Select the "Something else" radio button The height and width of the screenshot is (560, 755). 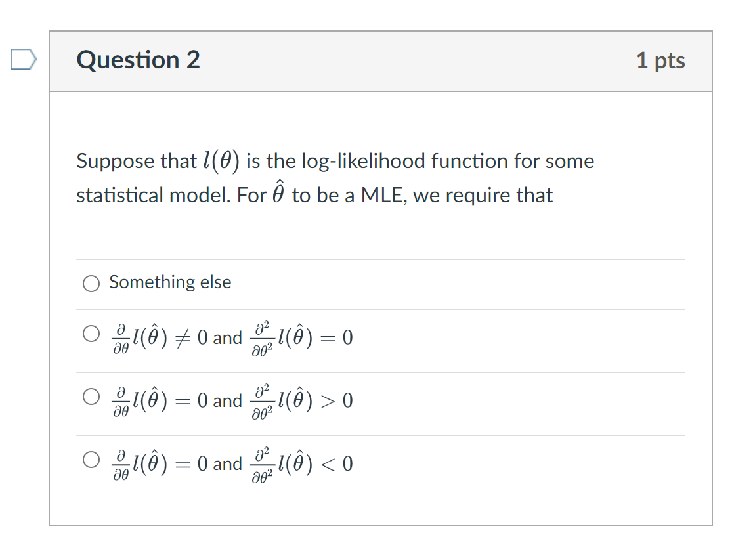coord(91,284)
